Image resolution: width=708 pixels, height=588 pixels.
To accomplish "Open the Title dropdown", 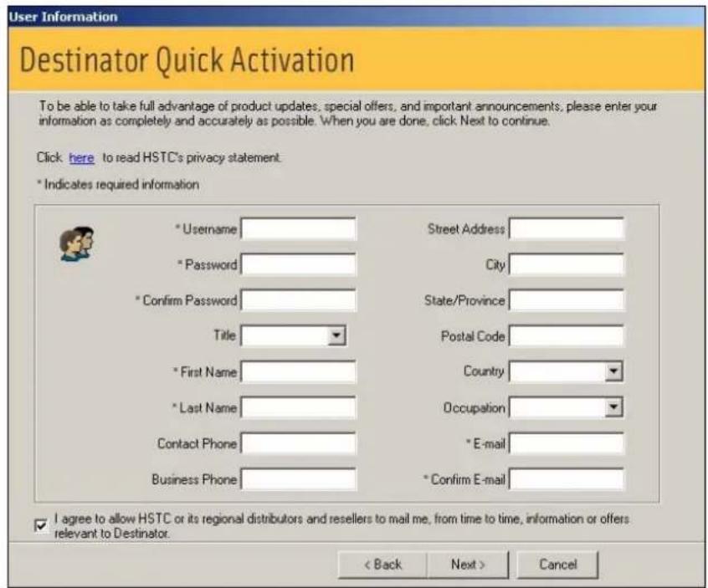I will [x=336, y=335].
